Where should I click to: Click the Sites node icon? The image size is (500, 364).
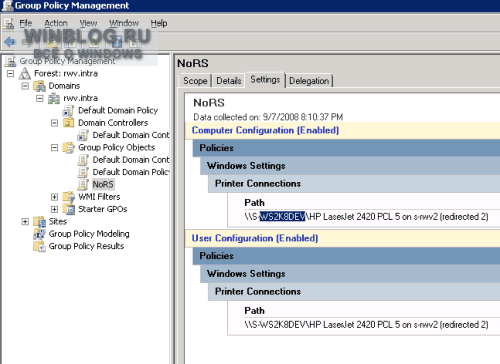pyautogui.click(x=39, y=221)
